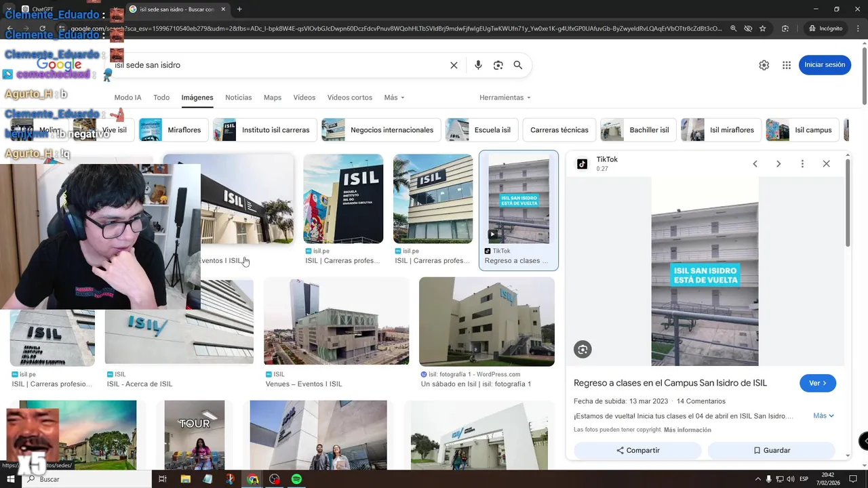Image resolution: width=868 pixels, height=488 pixels.
Task: Open a new browser tab with plus
Action: 239,9
